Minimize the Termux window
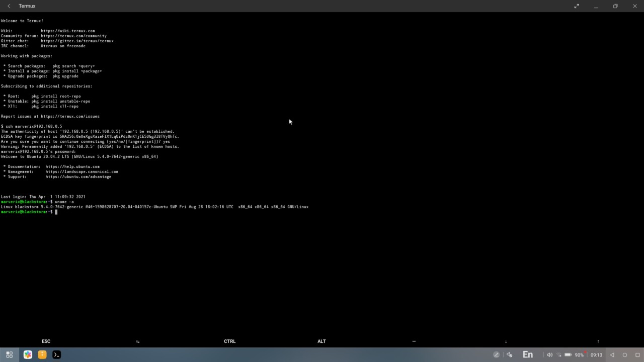The width and height of the screenshot is (644, 362). click(596, 6)
